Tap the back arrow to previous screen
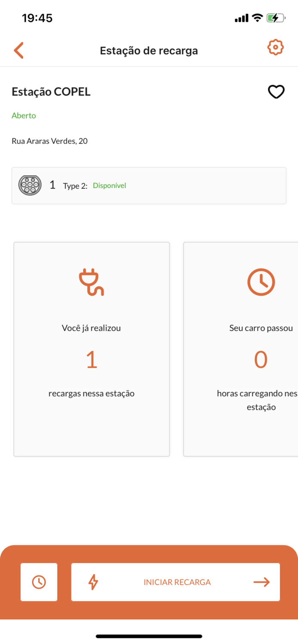 [x=18, y=50]
